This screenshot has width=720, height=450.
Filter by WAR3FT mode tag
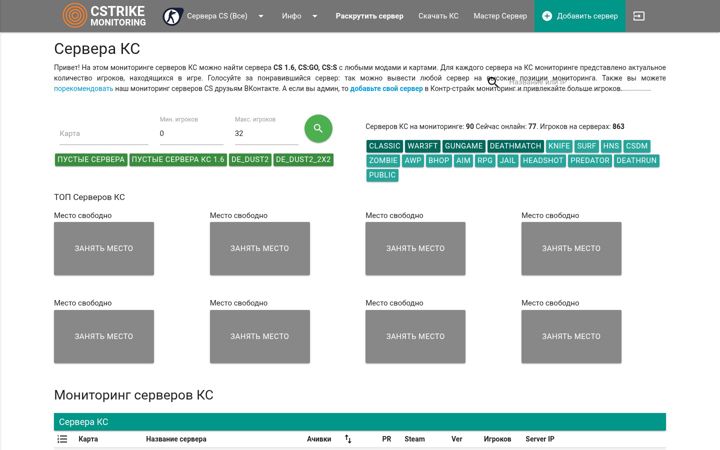coord(422,146)
